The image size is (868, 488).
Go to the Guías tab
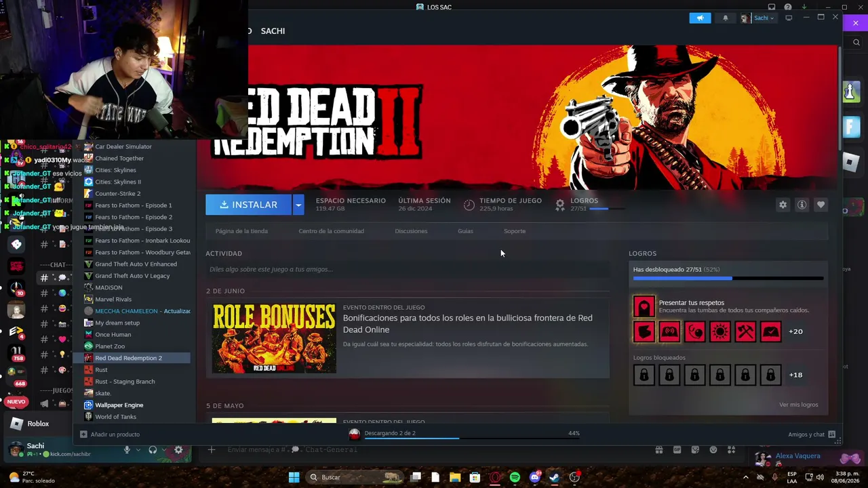(465, 231)
